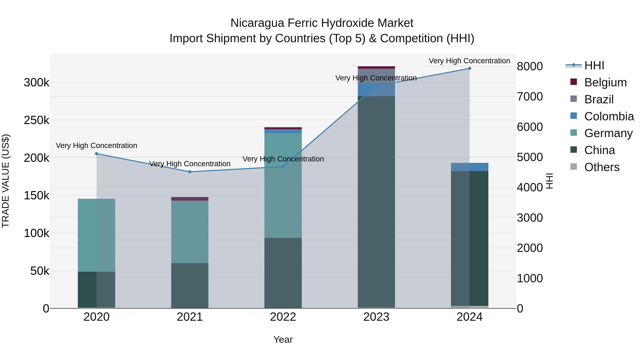Click the Colombia segment of the 2024 bar
Image resolution: width=644 pixels, height=362 pixels.
coord(470,167)
